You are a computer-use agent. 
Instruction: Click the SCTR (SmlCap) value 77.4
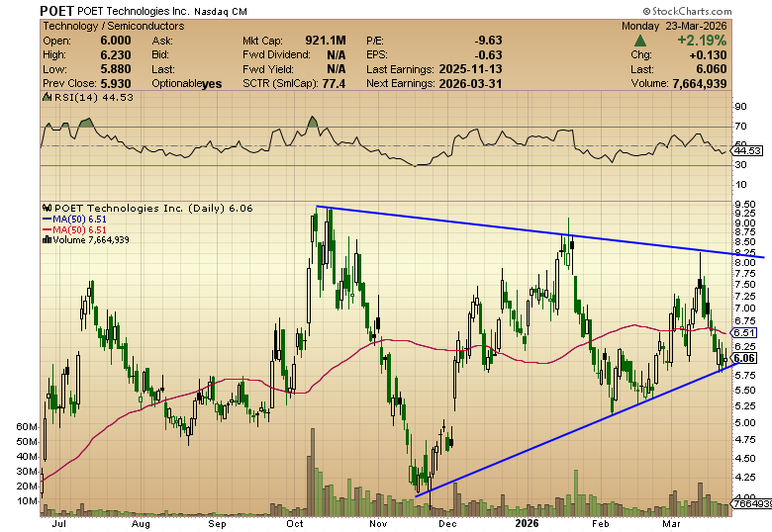coord(334,83)
